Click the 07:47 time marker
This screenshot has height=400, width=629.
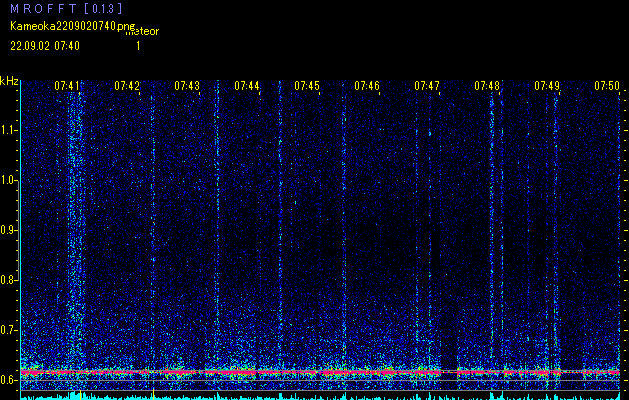[427, 85]
